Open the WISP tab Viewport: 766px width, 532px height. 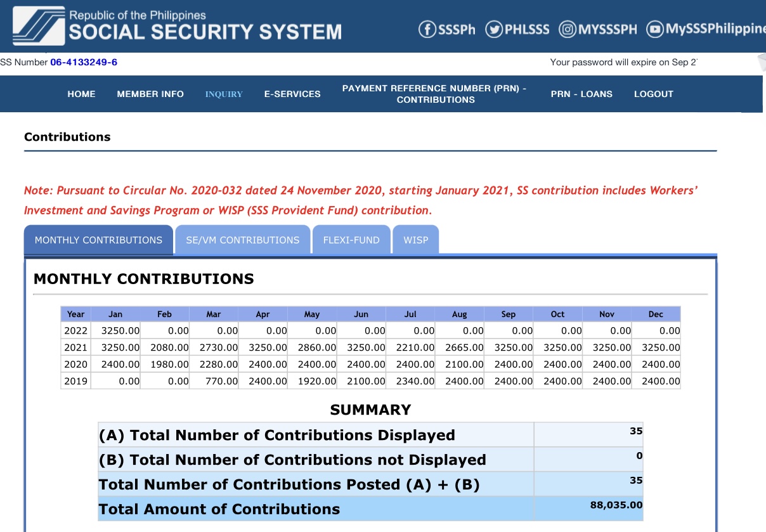415,240
